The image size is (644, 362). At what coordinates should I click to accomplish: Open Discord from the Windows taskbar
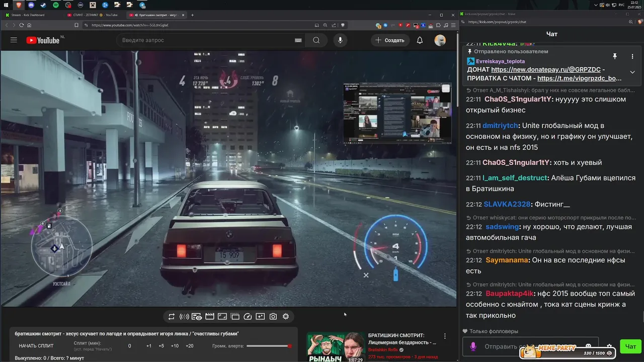pos(31,5)
